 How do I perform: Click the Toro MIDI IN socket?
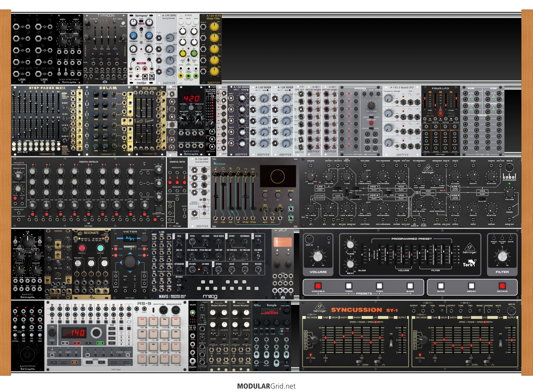[309, 239]
